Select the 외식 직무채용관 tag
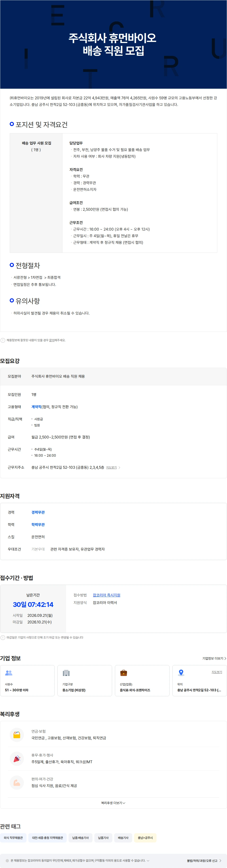The image size is (227, 868). (13, 838)
